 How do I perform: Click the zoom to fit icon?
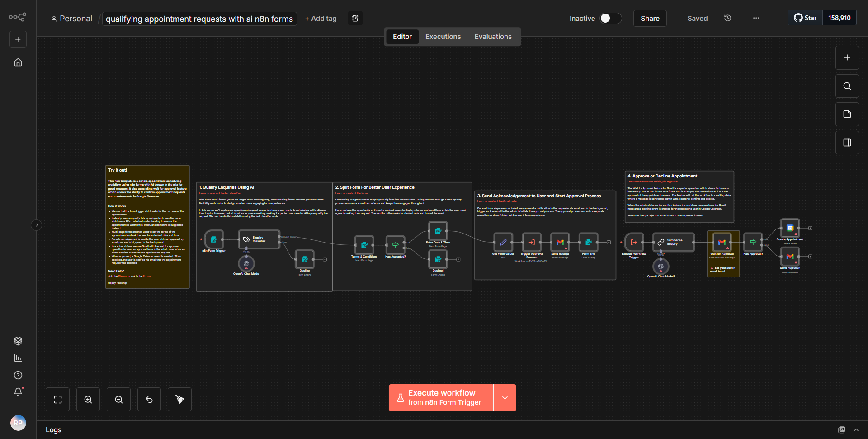(x=57, y=399)
